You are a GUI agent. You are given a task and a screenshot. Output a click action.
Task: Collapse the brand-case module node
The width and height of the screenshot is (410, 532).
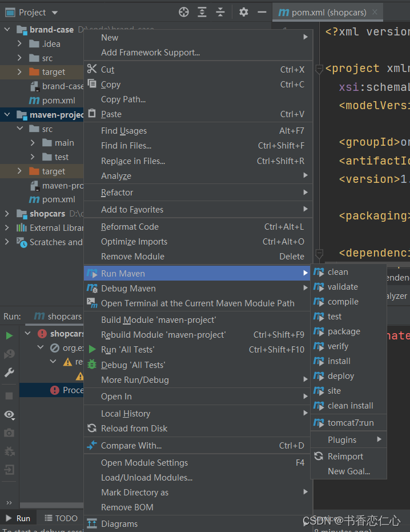pyautogui.click(x=7, y=30)
